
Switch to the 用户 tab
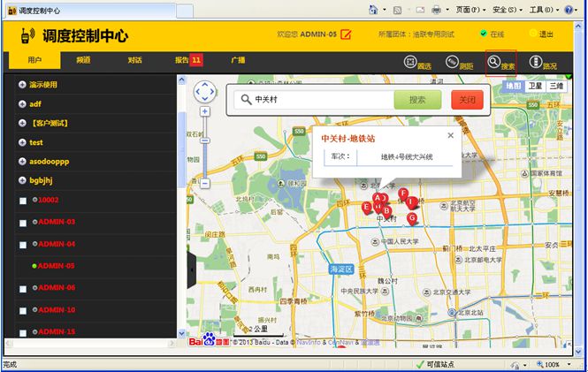tap(34, 60)
